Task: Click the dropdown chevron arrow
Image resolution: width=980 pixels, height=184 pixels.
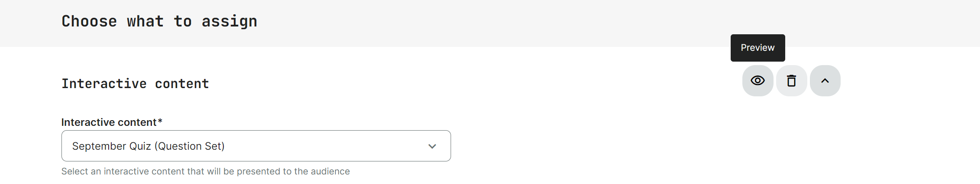Action: click(432, 146)
